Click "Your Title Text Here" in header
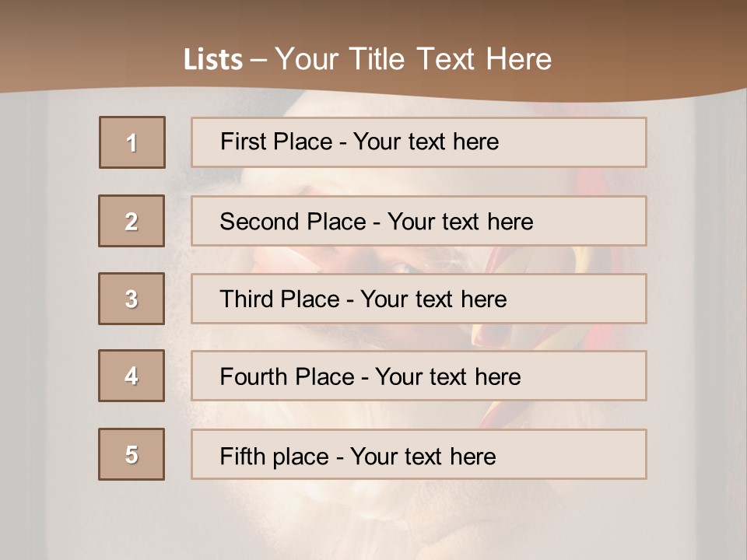 pyautogui.click(x=413, y=59)
